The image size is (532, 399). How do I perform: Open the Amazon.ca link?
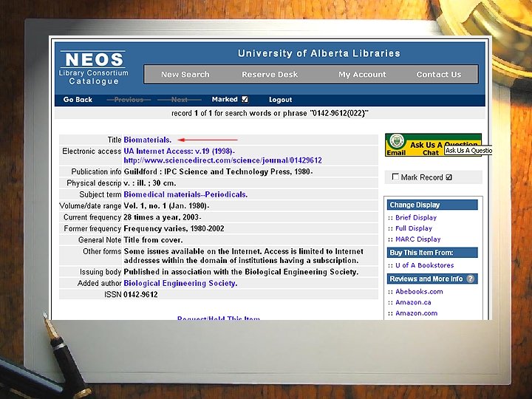pyautogui.click(x=413, y=302)
